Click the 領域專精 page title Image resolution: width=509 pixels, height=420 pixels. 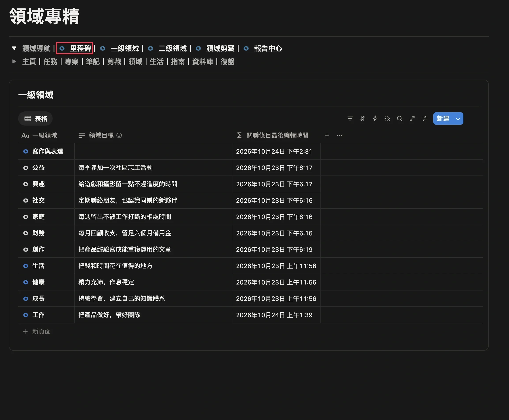(x=44, y=16)
